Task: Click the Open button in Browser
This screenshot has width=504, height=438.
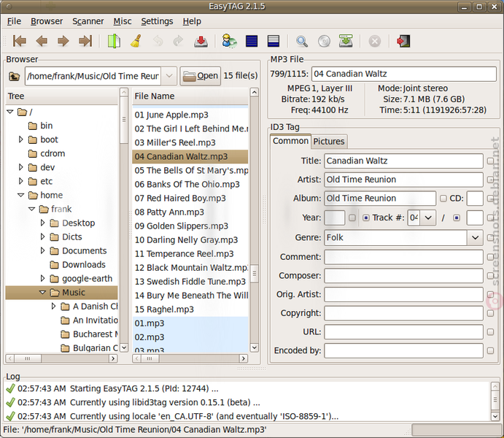Action: (201, 76)
